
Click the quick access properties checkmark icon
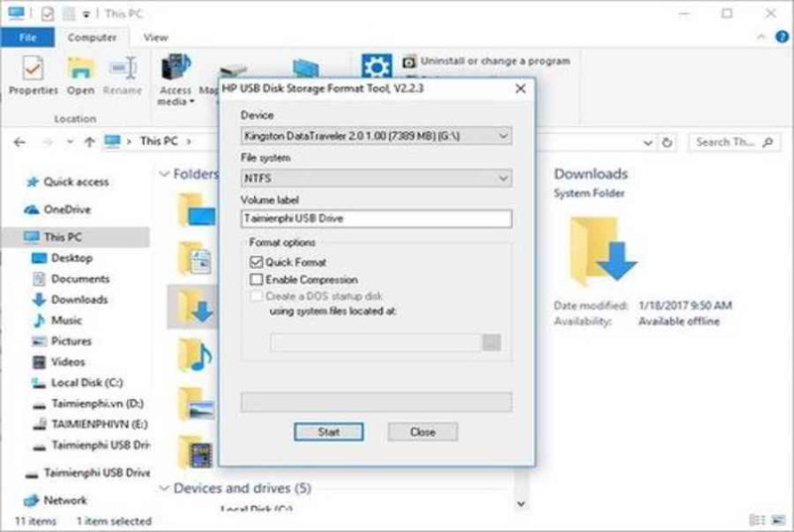click(47, 14)
